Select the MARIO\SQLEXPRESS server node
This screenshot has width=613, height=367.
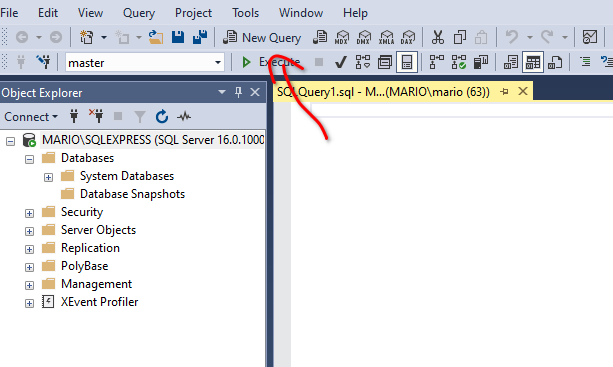pyautogui.click(x=152, y=140)
